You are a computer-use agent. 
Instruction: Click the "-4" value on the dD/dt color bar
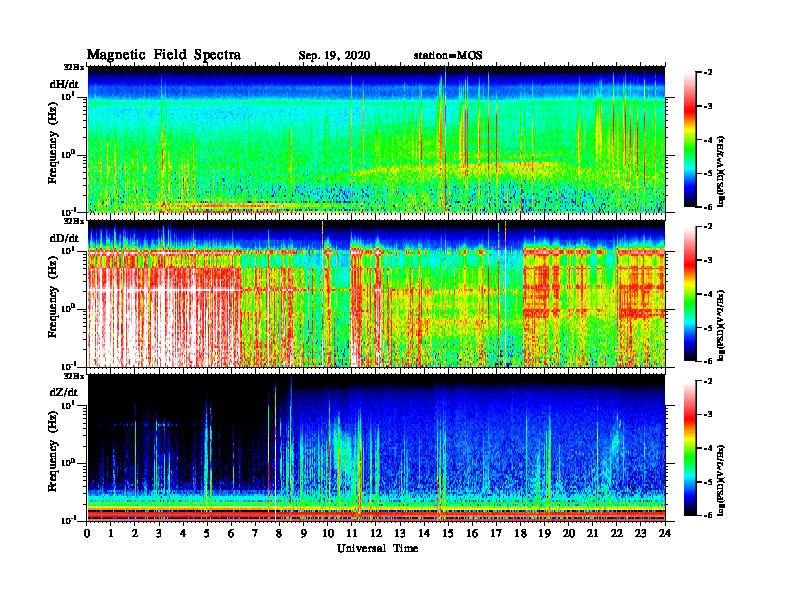[x=707, y=294]
